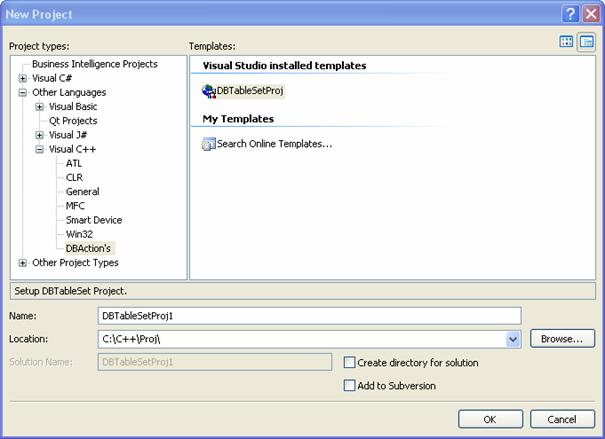Expand the Visual J# node
Screen dimensions: 605x439
point(39,135)
